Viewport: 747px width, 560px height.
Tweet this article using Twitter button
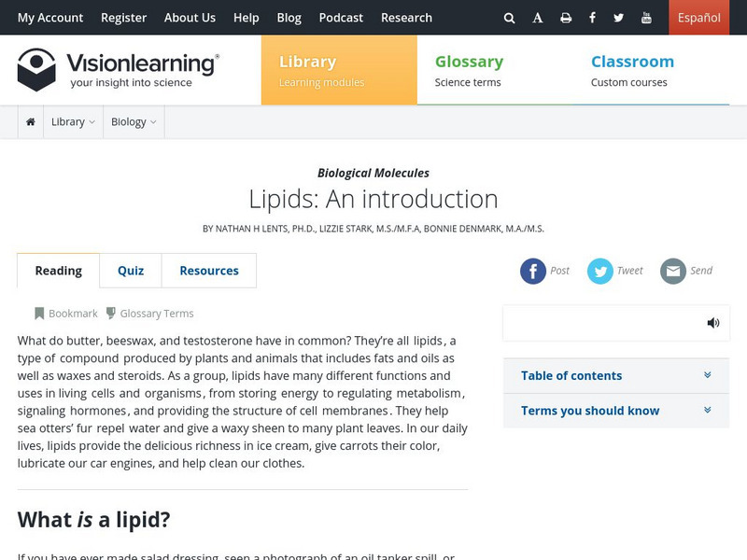click(x=600, y=271)
